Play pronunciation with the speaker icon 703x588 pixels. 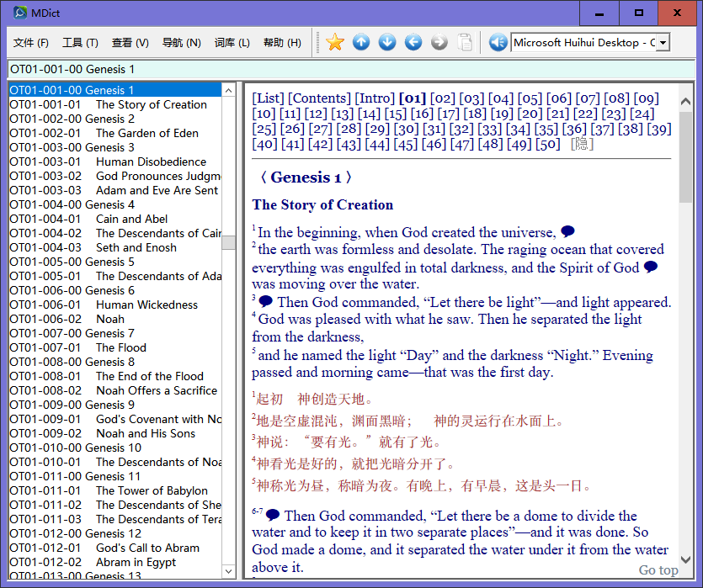tap(498, 43)
